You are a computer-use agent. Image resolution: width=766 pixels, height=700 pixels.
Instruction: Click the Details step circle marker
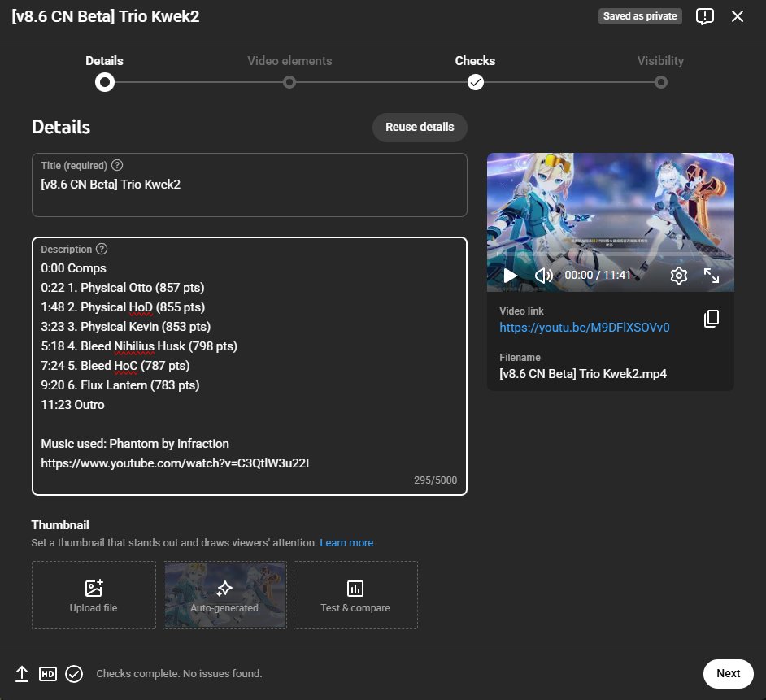tap(105, 82)
